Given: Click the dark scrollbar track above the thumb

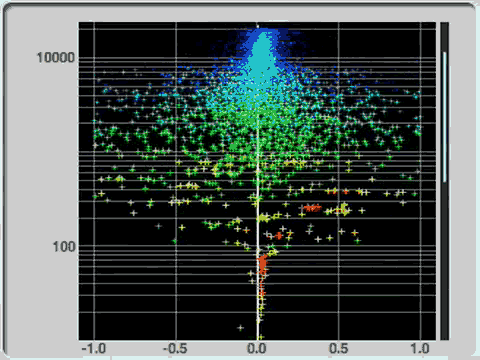Looking at the screenshot, I should [444, 37].
